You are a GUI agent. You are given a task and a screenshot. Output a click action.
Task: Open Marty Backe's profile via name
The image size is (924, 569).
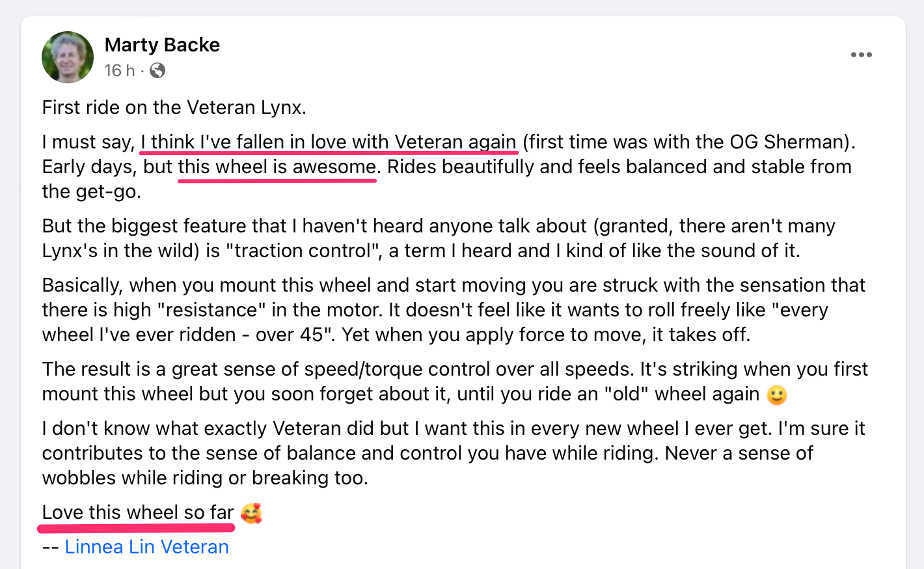tap(162, 45)
